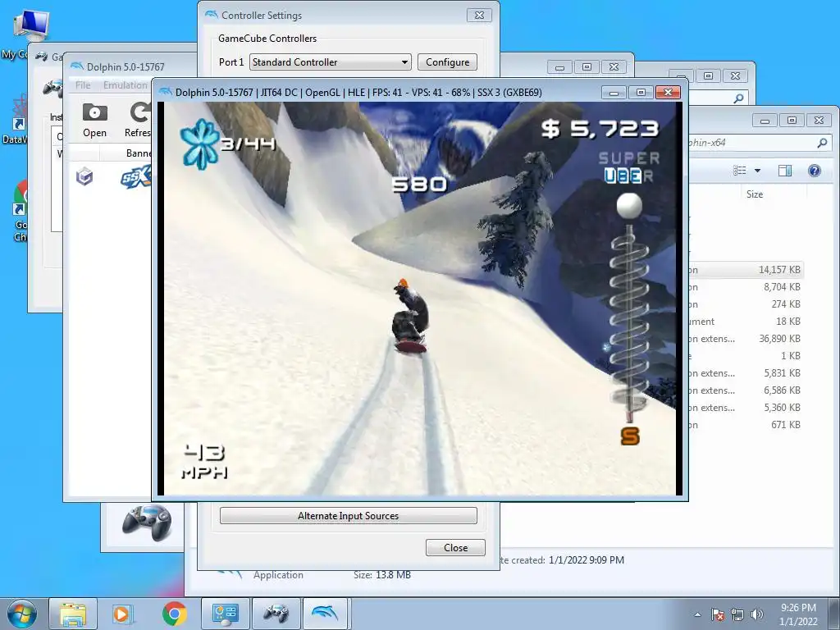Select the file sized 8,704 KB
Image resolution: width=840 pixels, height=630 pixels.
pyautogui.click(x=746, y=286)
